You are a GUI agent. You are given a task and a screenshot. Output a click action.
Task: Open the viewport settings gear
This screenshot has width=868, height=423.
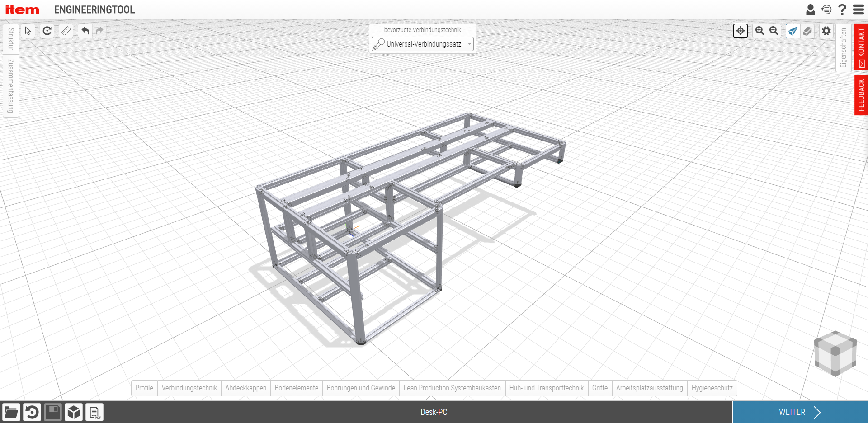click(x=826, y=31)
